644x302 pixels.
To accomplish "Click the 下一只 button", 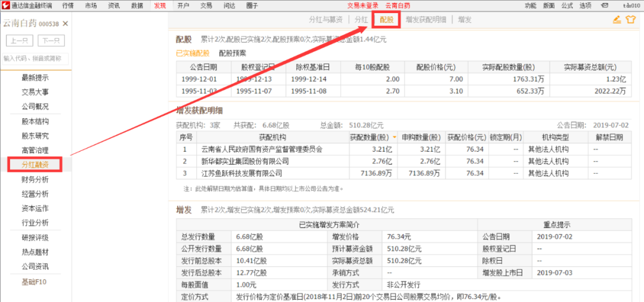I will click(x=51, y=41).
